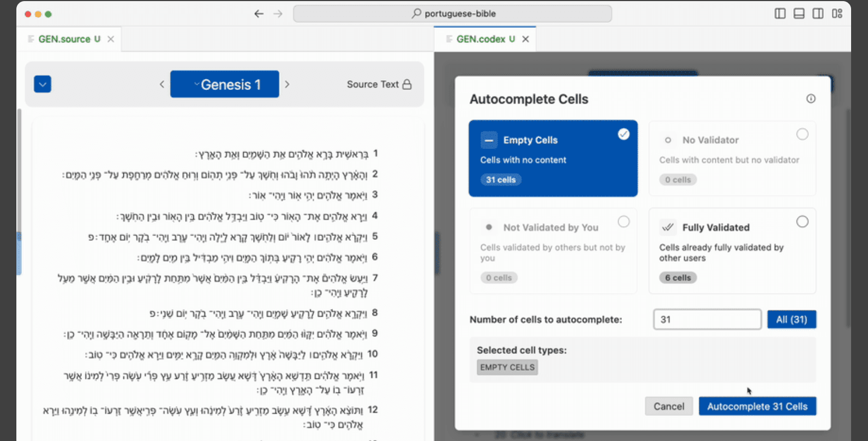Toggle the bottom panel layout icon
Viewport: 868px width, 441px height.
[799, 14]
